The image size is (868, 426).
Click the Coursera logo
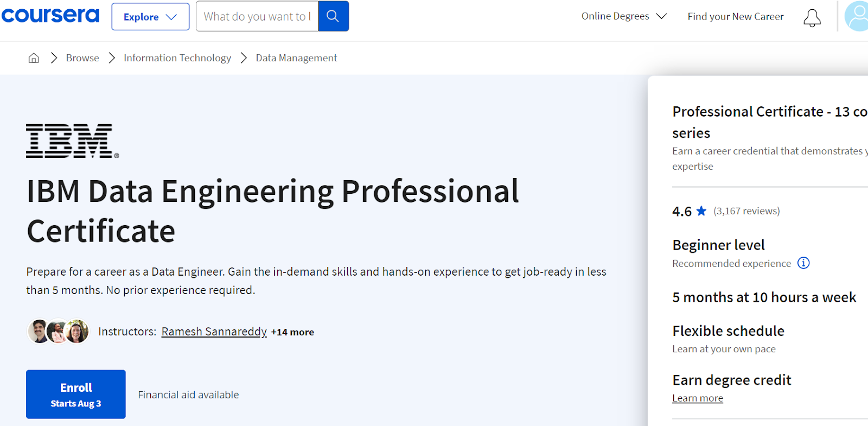(50, 16)
